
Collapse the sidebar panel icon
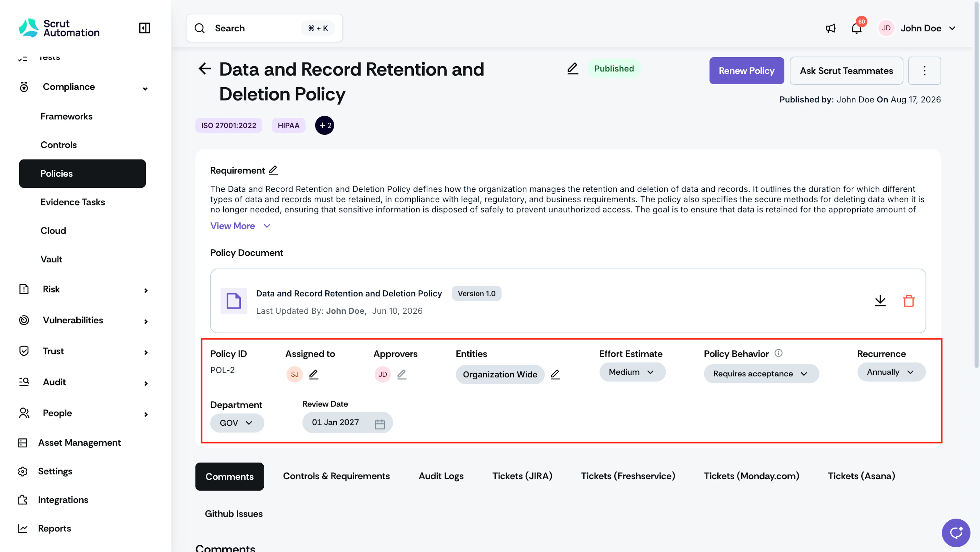pyautogui.click(x=144, y=28)
